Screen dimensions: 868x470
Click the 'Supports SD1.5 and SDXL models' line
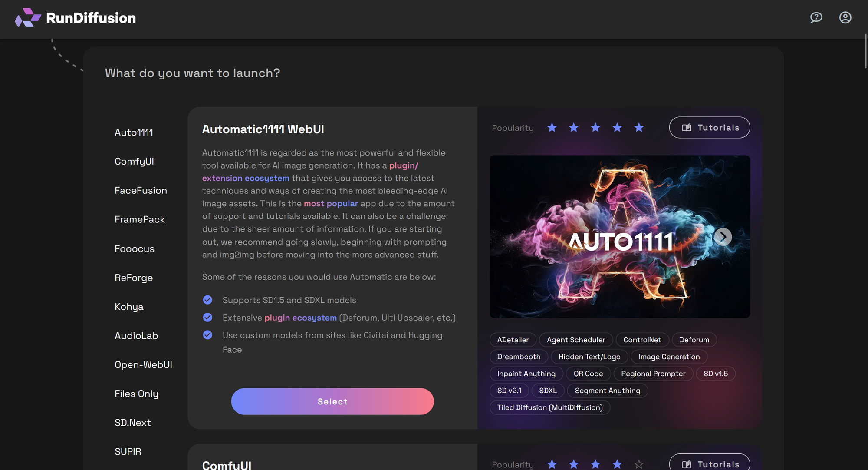coord(289,300)
